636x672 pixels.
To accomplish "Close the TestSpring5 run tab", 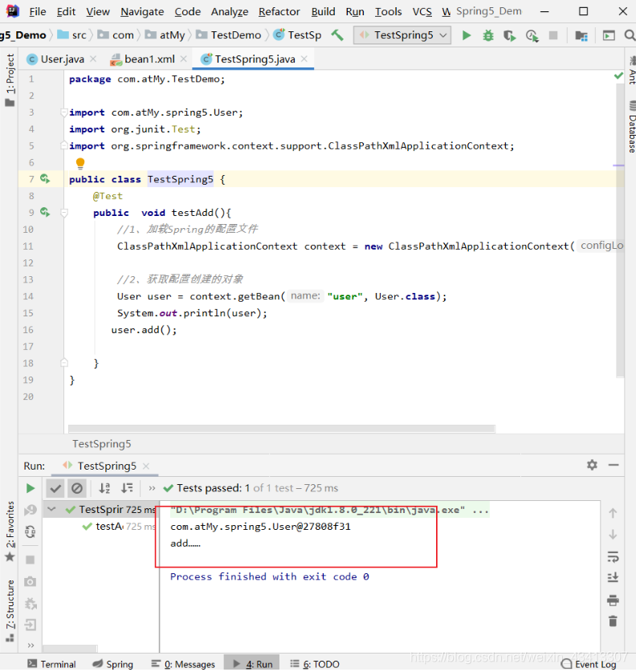I will pos(146,466).
